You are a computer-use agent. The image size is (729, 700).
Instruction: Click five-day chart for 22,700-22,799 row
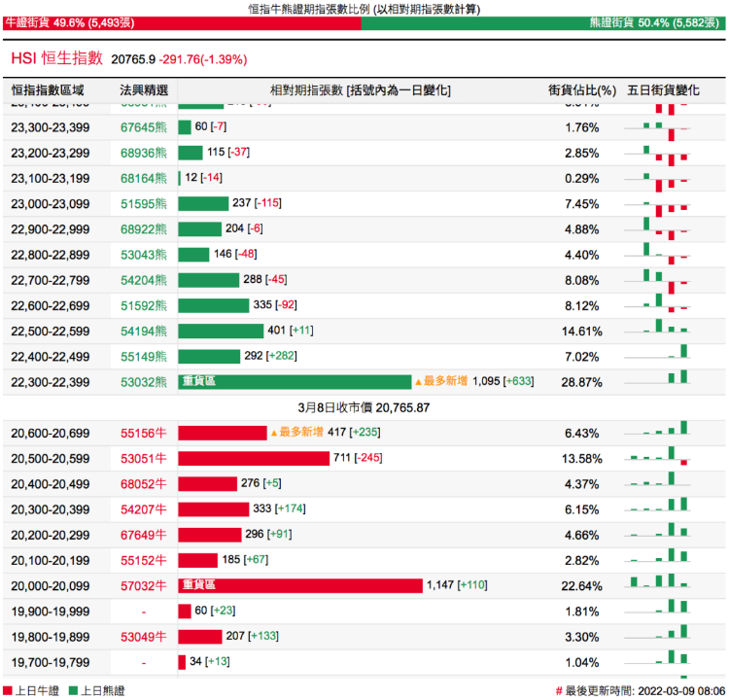657,281
